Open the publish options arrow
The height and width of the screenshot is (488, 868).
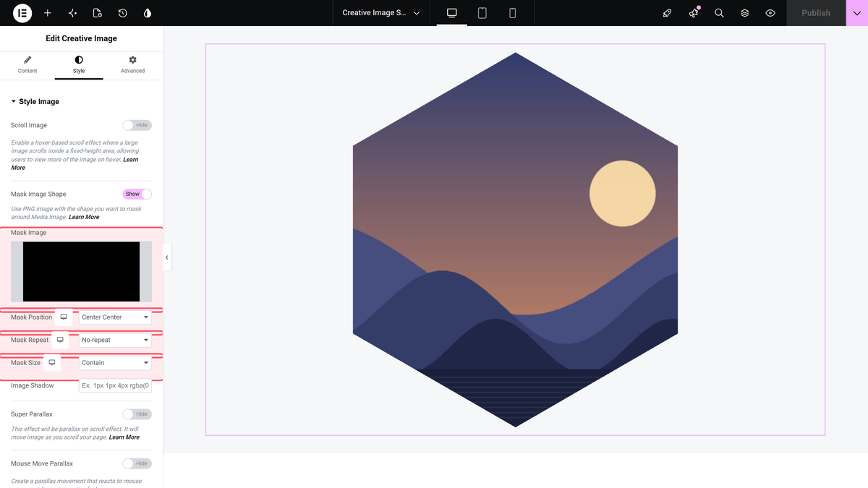[857, 13]
